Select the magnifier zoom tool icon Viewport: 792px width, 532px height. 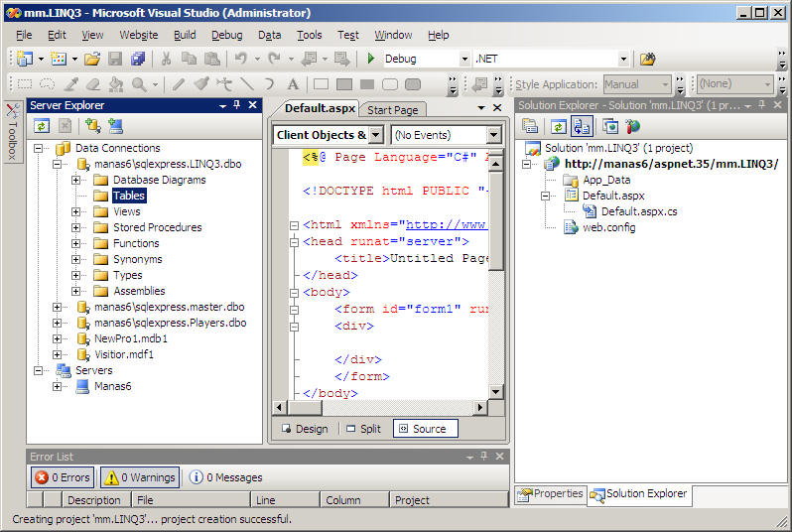(x=139, y=83)
